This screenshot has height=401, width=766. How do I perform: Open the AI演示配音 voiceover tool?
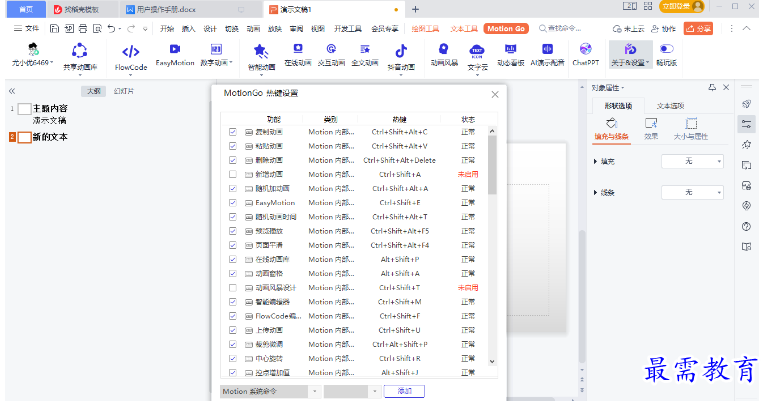point(547,55)
